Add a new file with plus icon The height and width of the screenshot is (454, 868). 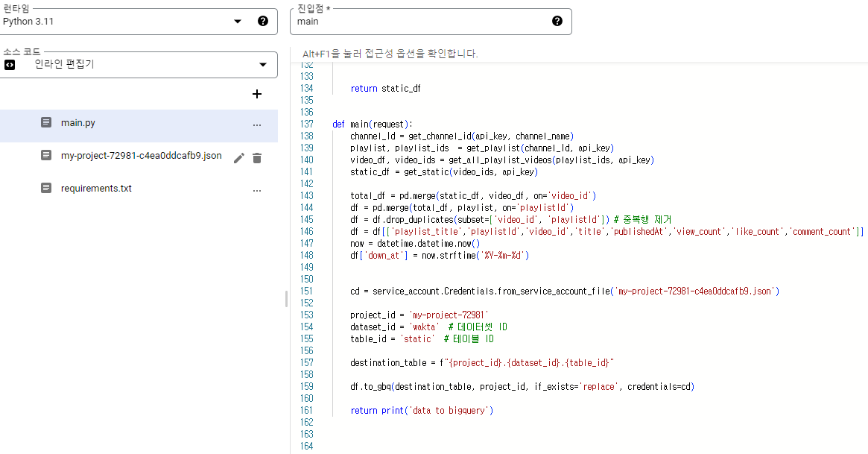point(257,94)
